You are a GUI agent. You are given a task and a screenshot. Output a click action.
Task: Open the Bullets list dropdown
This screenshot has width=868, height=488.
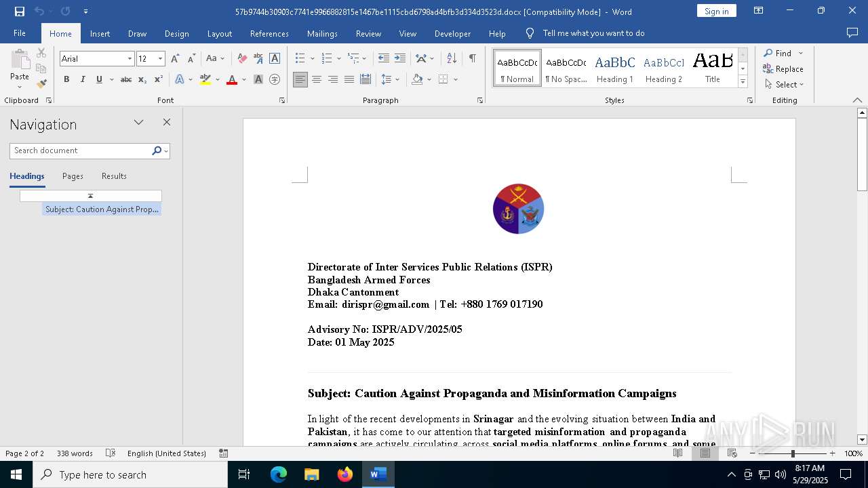point(312,58)
